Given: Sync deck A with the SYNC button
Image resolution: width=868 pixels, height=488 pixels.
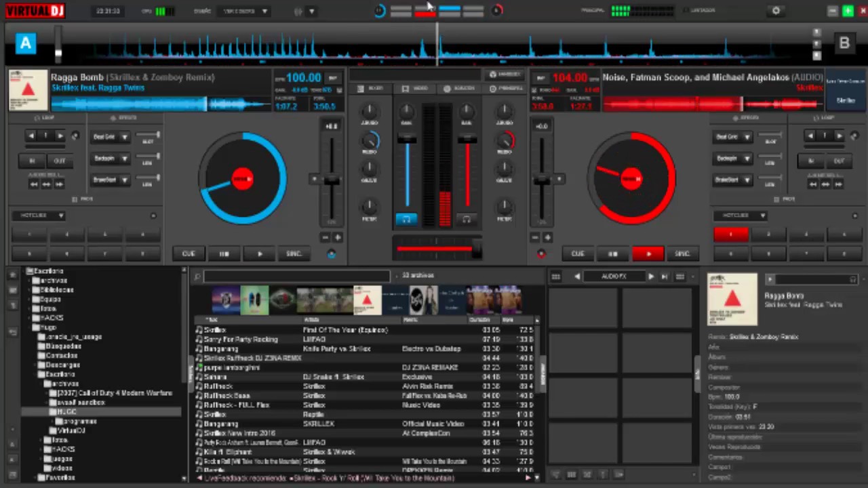Looking at the screenshot, I should click(x=294, y=253).
